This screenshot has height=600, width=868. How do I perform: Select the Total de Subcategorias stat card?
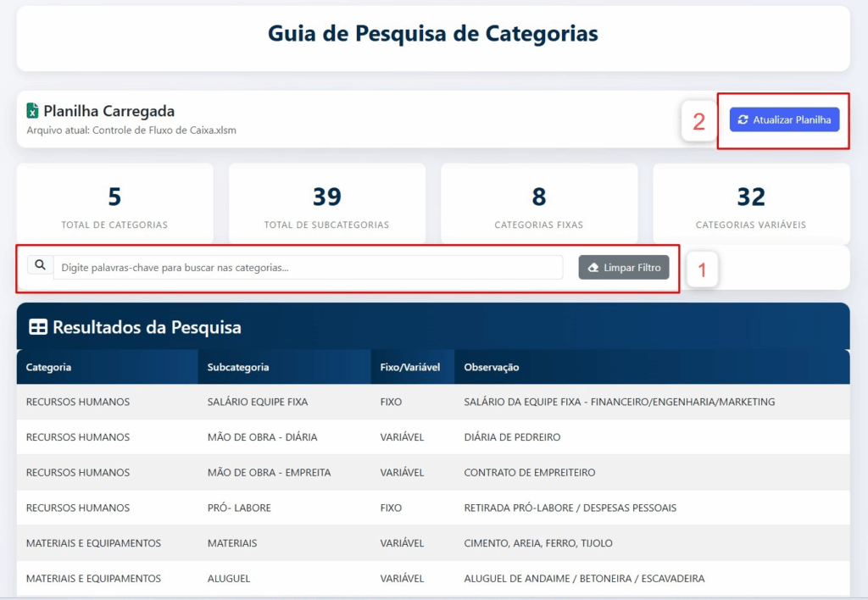[326, 204]
